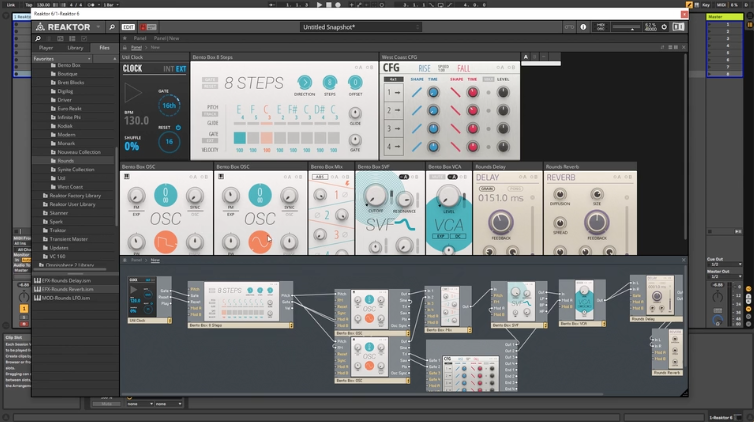Click the MIDI OSC button in header

601,27
